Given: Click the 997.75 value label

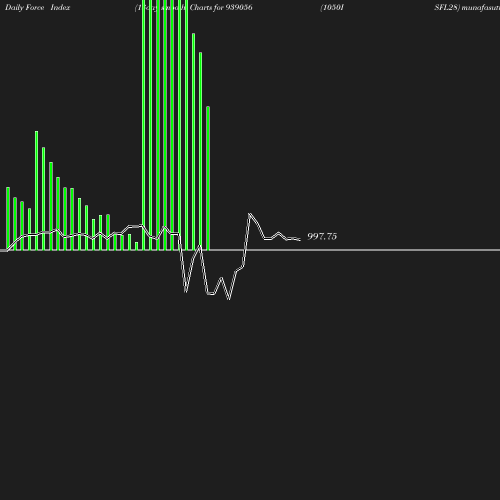Looking at the screenshot, I should coord(322,237).
